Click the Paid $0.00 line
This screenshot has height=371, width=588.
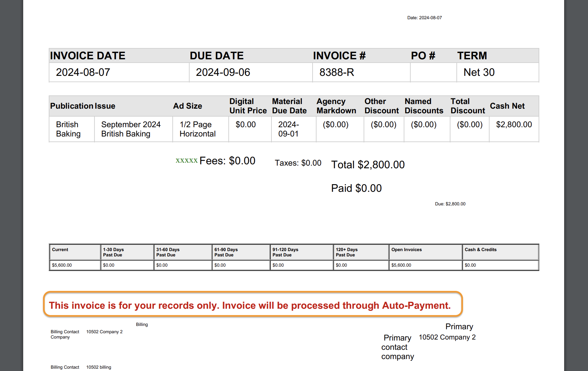coord(356,188)
